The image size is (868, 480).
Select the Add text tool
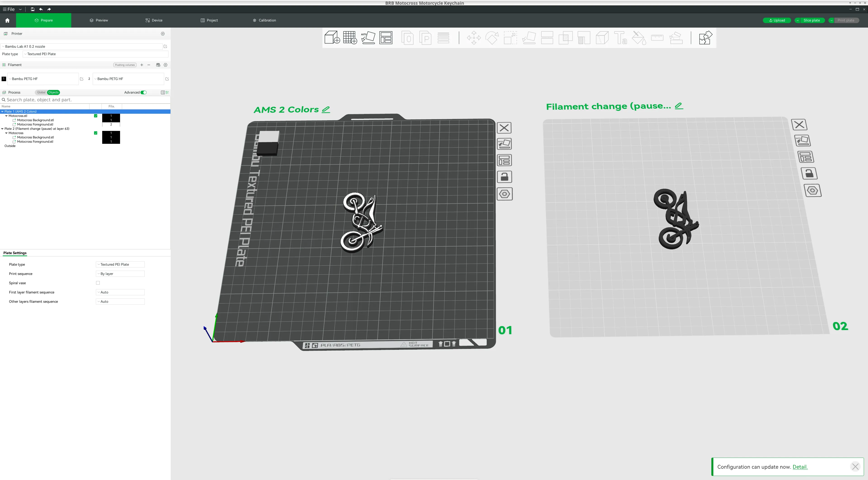[x=620, y=37]
